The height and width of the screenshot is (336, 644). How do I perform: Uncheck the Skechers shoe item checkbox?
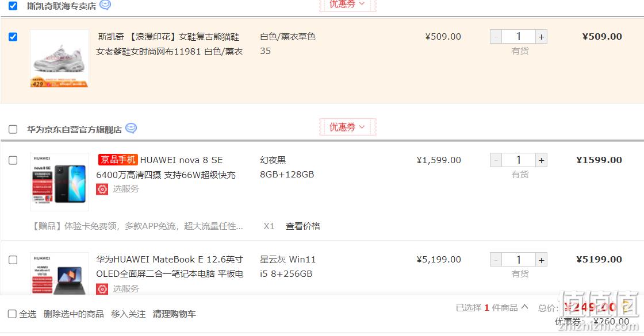click(13, 37)
